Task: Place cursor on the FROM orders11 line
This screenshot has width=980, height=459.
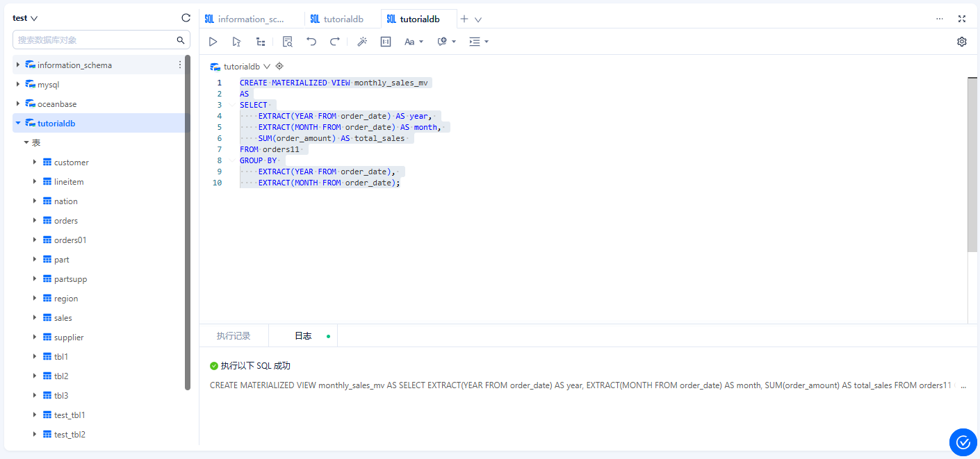Action: click(270, 149)
